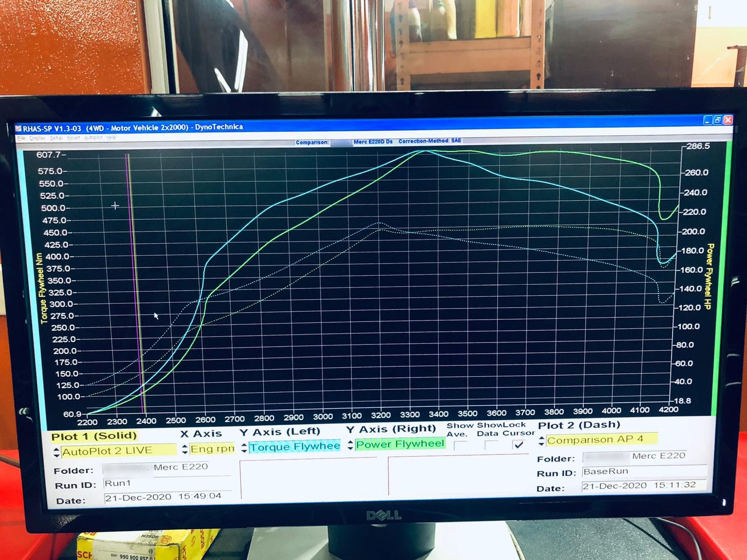The width and height of the screenshot is (747, 560).
Task: Open the File menu
Action: [21, 138]
